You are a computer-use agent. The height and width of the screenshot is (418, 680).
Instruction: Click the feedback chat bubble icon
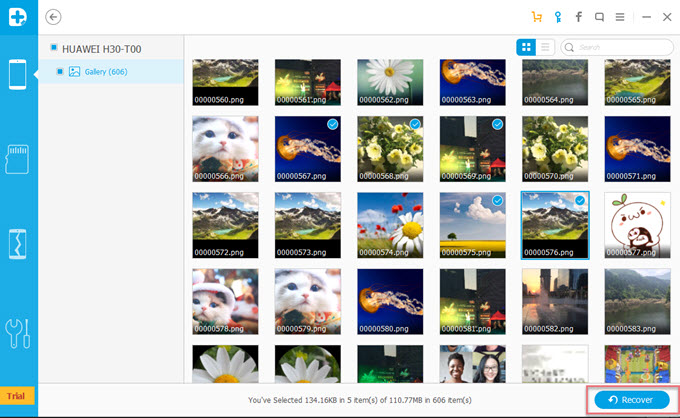[x=599, y=17]
